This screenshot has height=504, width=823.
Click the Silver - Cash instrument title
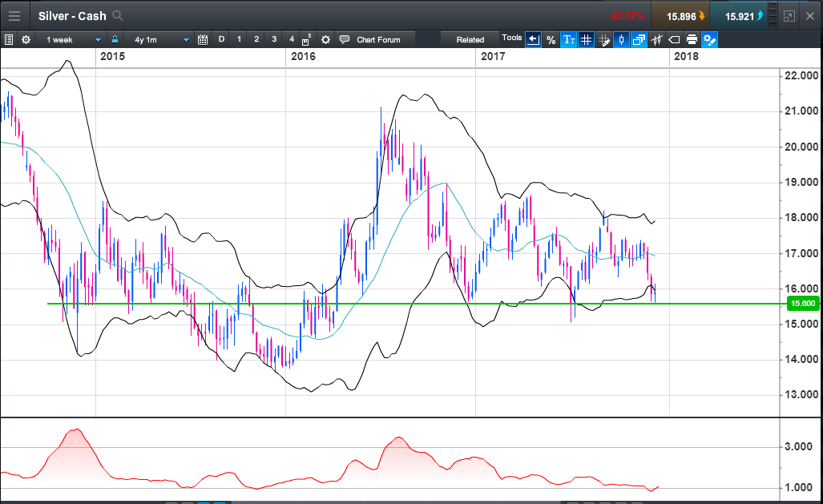point(72,16)
